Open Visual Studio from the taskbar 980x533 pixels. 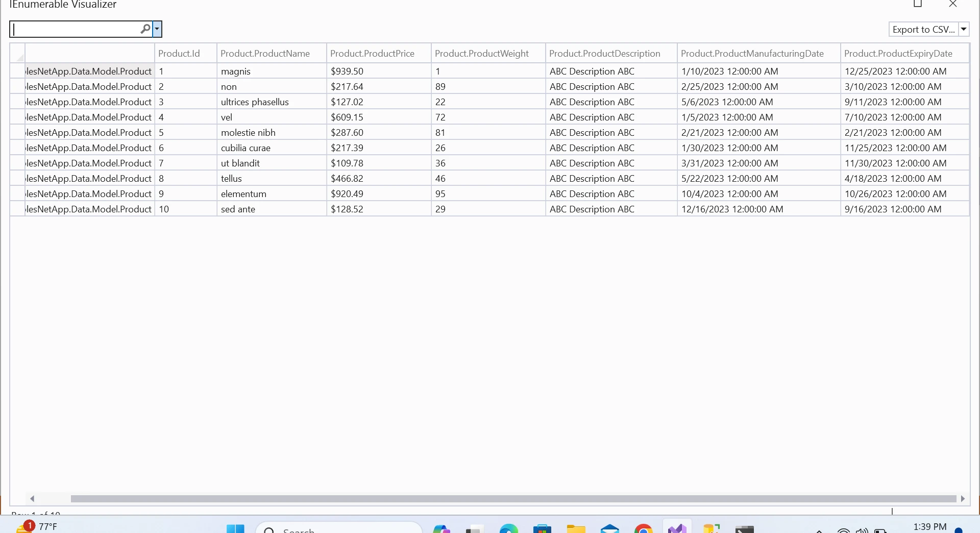click(x=677, y=529)
